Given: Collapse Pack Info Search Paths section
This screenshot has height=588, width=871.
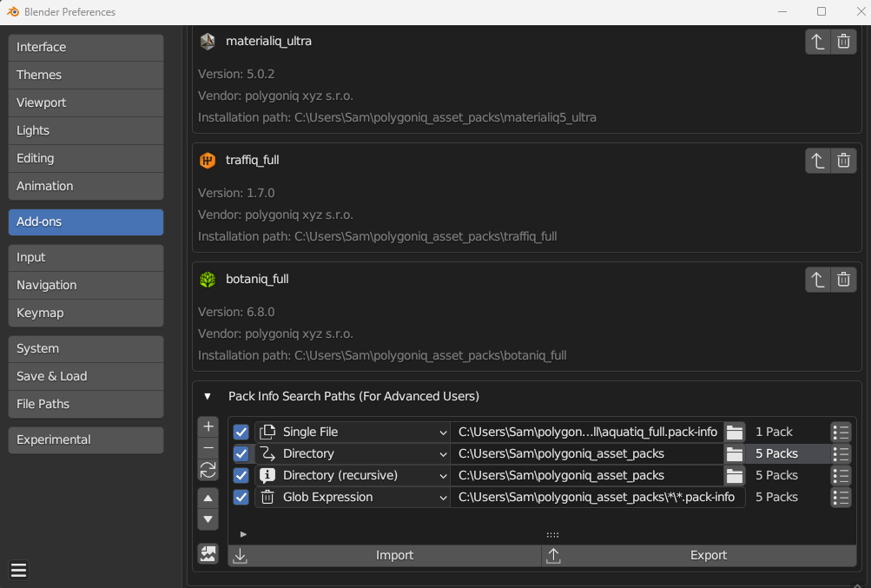Looking at the screenshot, I should point(208,396).
